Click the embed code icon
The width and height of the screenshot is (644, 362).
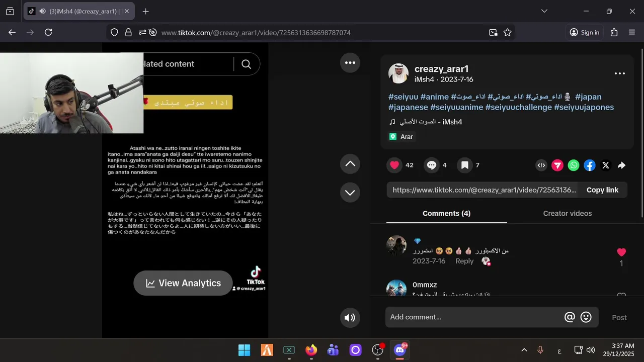pos(541,165)
